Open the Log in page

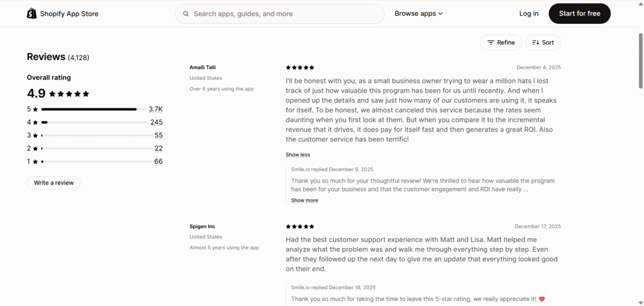coord(529,13)
